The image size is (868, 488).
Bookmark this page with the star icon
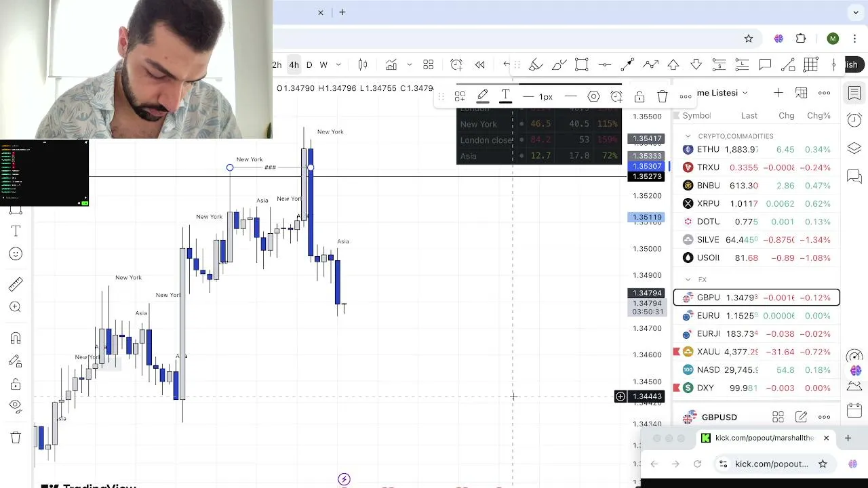[749, 39]
